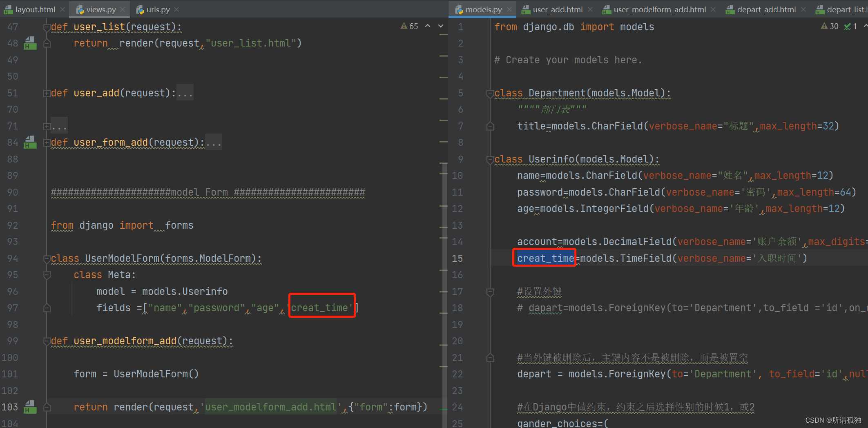This screenshot has height=428, width=868.
Task: Open the views.py editor tab
Action: (x=96, y=9)
